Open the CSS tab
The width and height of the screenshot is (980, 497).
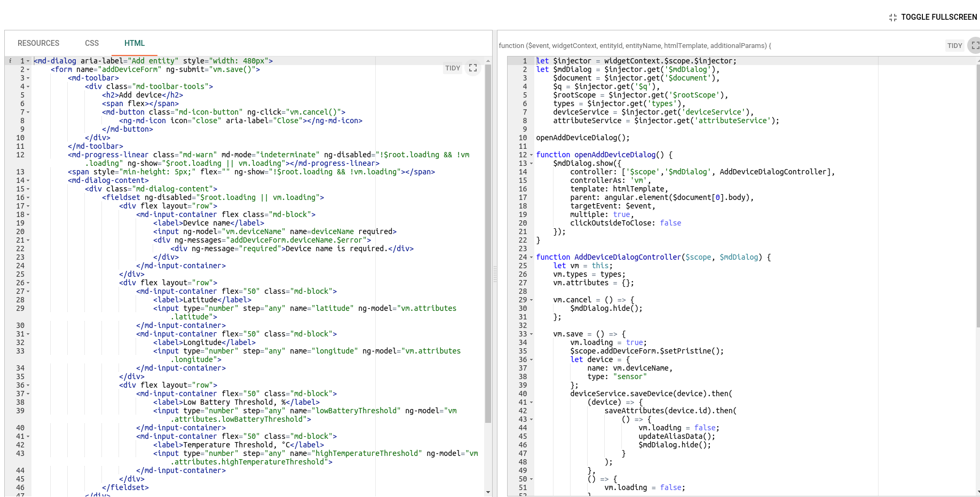[x=92, y=43]
